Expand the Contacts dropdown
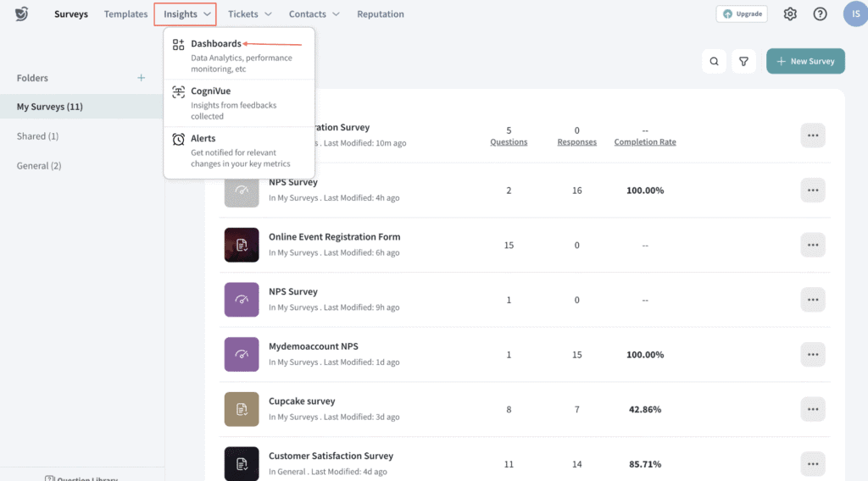Image resolution: width=868 pixels, height=481 pixels. pyautogui.click(x=314, y=14)
